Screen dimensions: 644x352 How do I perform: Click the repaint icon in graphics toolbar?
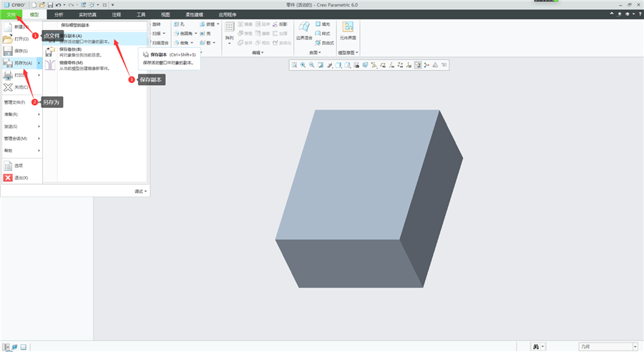(321, 65)
